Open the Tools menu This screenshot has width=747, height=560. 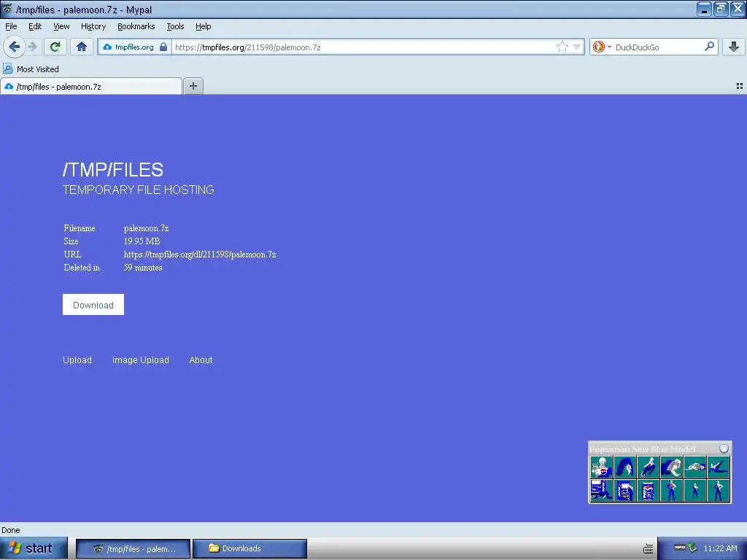click(175, 27)
